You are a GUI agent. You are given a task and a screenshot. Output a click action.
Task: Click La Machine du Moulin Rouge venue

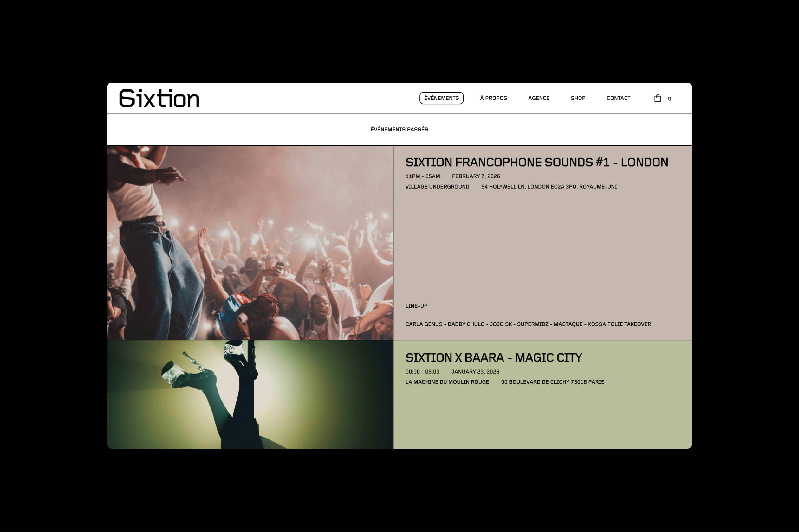click(447, 382)
